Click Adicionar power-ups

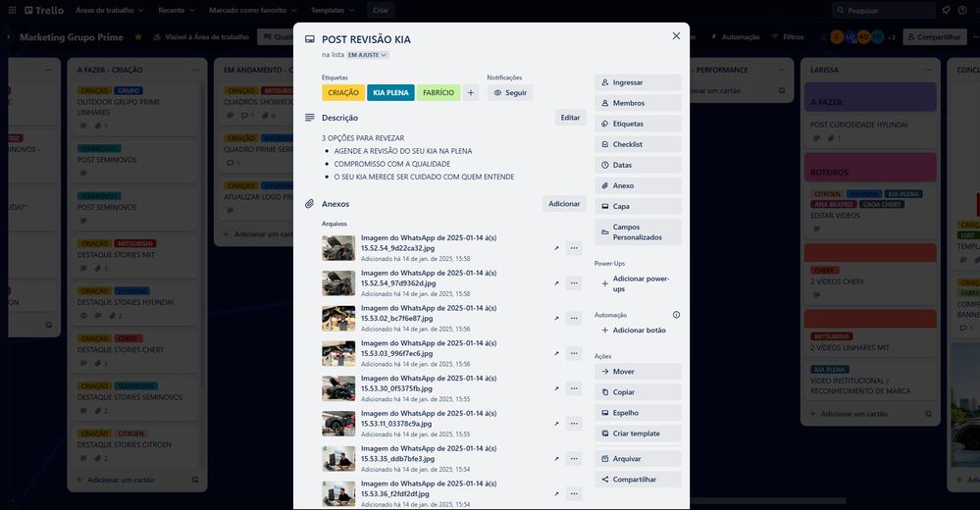[638, 283]
